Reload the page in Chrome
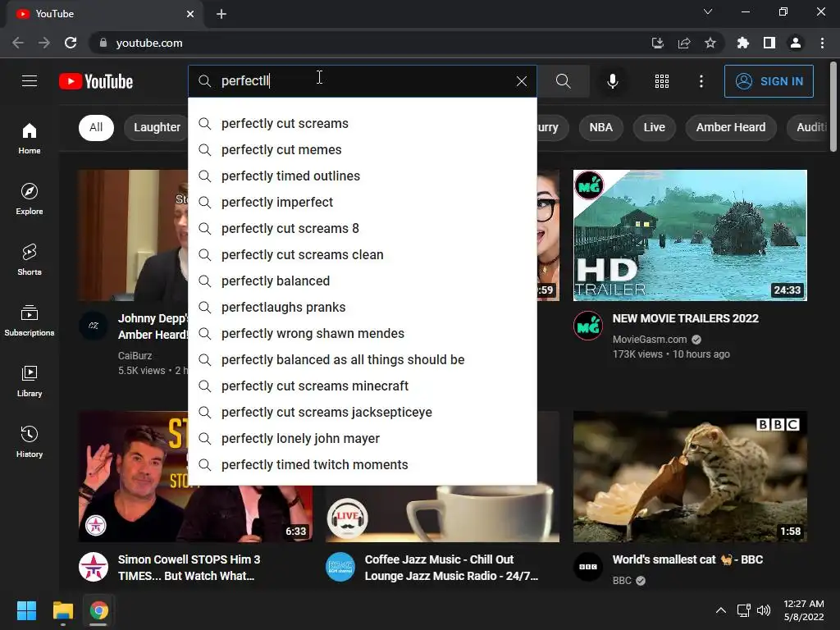 click(x=71, y=43)
